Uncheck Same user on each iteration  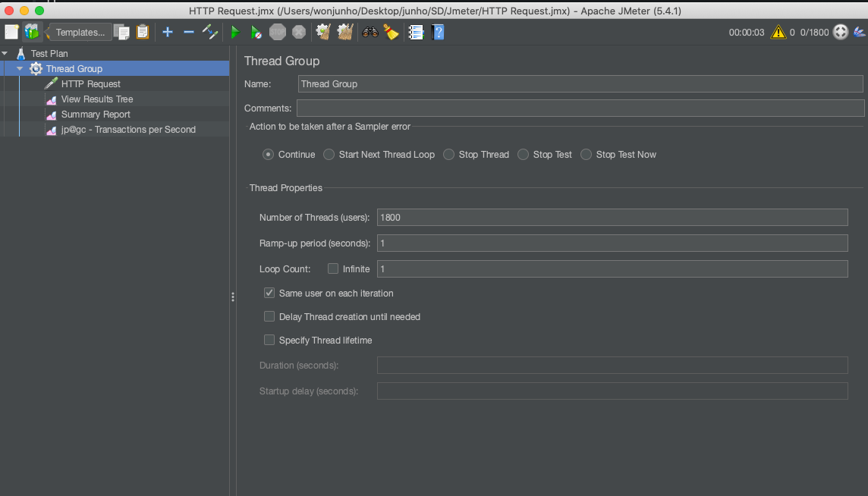(x=269, y=293)
